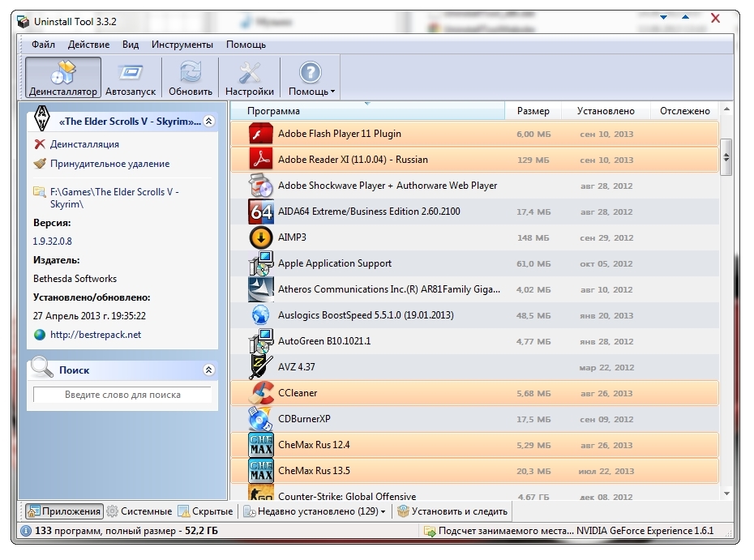Open the Помощь menu in menu bar
The image size is (754, 560).
[x=246, y=45]
